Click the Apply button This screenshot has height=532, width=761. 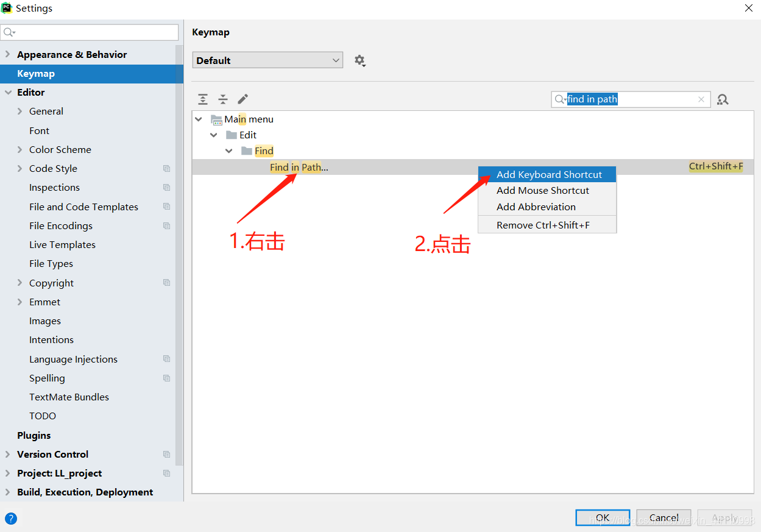coord(724,518)
